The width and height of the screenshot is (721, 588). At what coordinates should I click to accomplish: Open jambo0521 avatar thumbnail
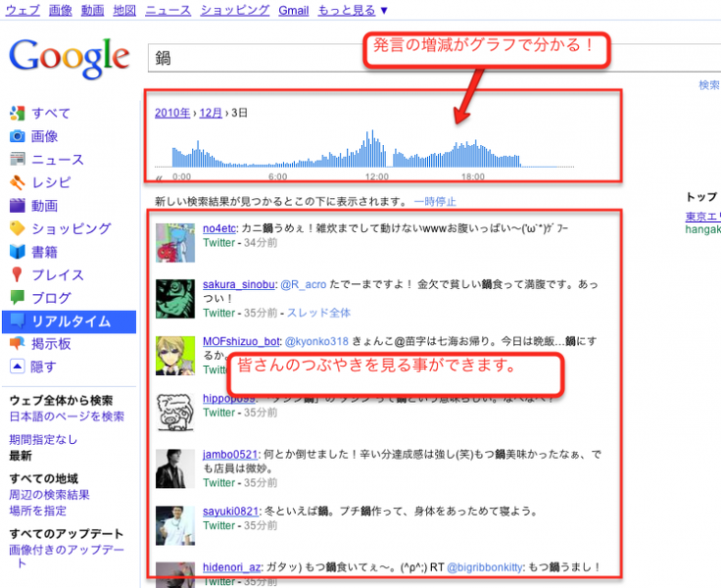pos(175,468)
